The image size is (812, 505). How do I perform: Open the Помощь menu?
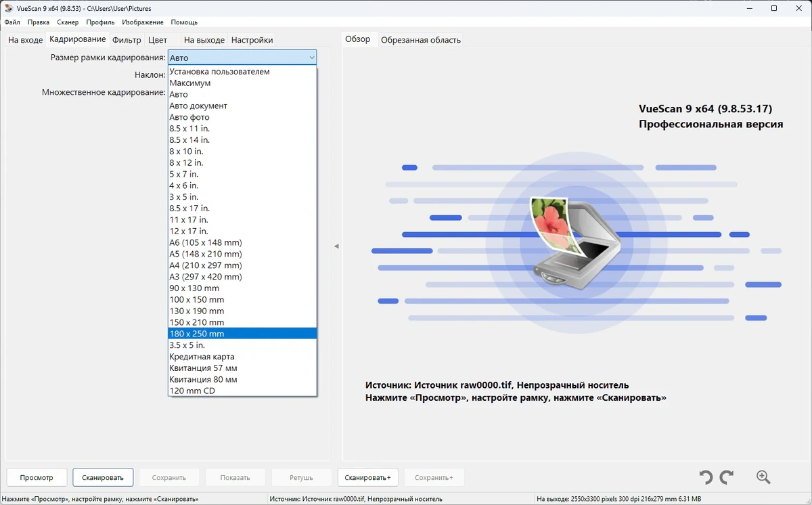click(184, 22)
